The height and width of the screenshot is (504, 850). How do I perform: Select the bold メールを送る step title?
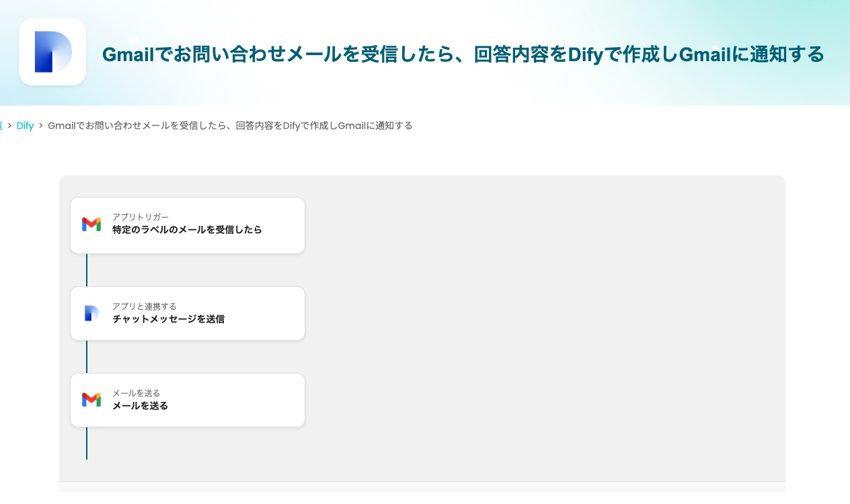coord(140,406)
